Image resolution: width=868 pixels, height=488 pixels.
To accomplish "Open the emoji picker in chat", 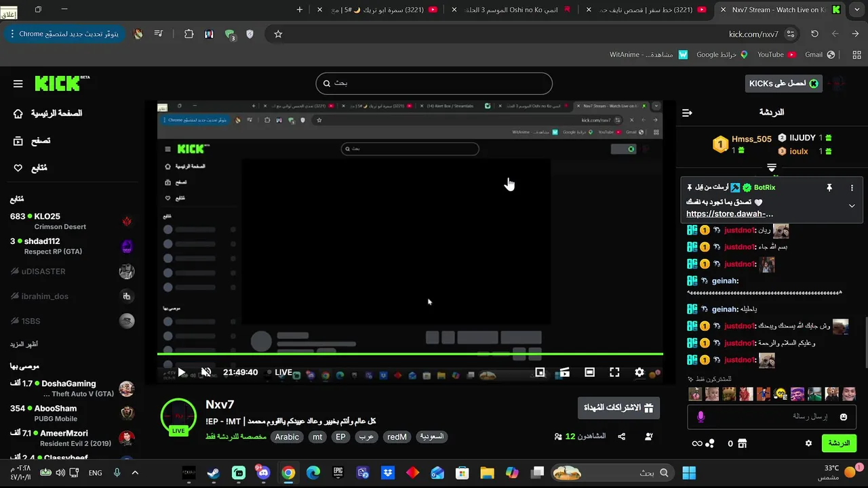I will pos(844,417).
